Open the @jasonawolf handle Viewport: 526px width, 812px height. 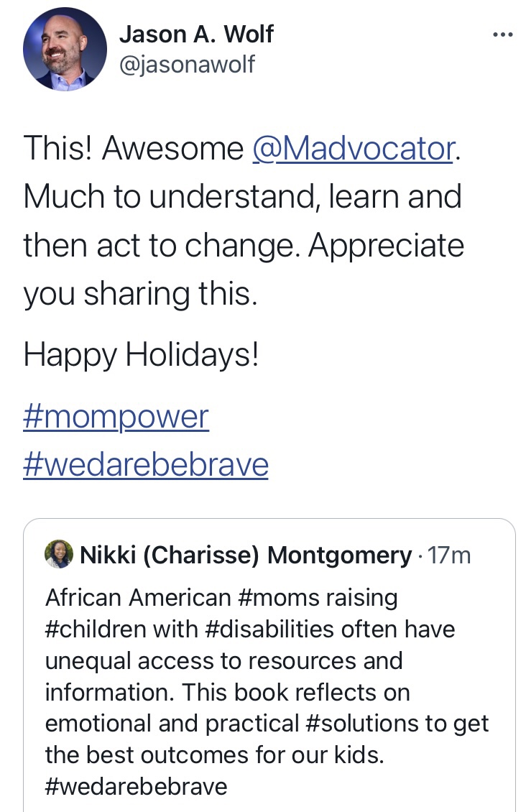click(186, 65)
